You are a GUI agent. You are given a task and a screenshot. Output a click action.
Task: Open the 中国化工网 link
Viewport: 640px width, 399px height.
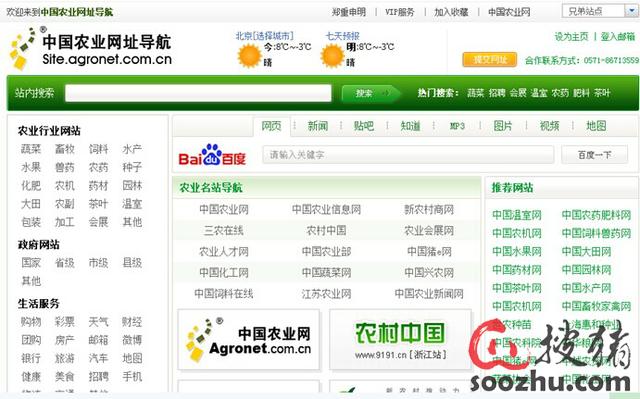pos(224,273)
